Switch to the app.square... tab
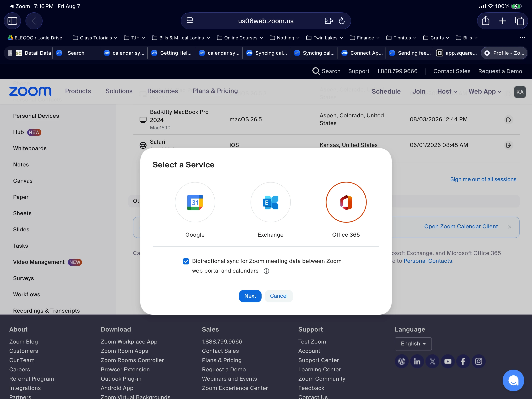 [x=457, y=53]
